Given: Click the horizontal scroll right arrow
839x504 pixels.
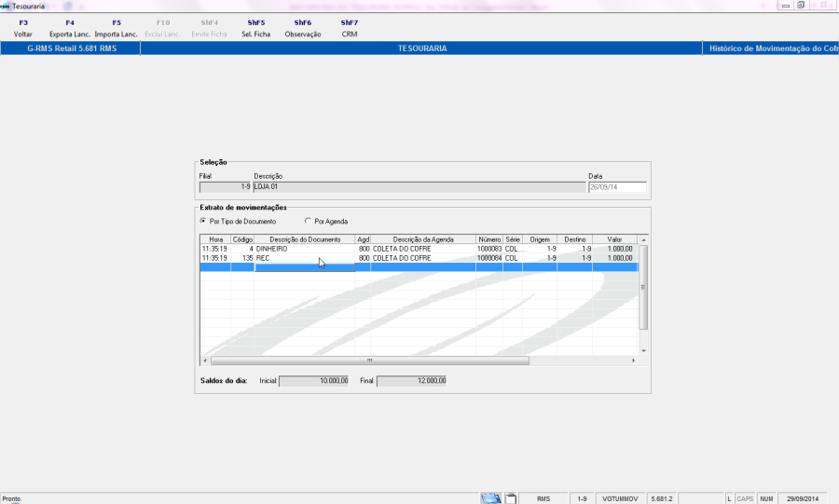Looking at the screenshot, I should point(634,361).
